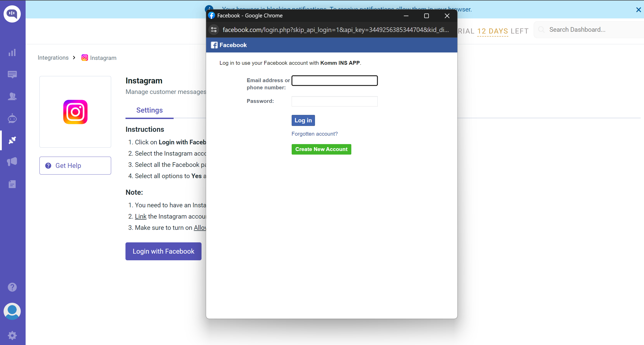Click the Get Help button
This screenshot has height=345, width=644.
click(75, 166)
